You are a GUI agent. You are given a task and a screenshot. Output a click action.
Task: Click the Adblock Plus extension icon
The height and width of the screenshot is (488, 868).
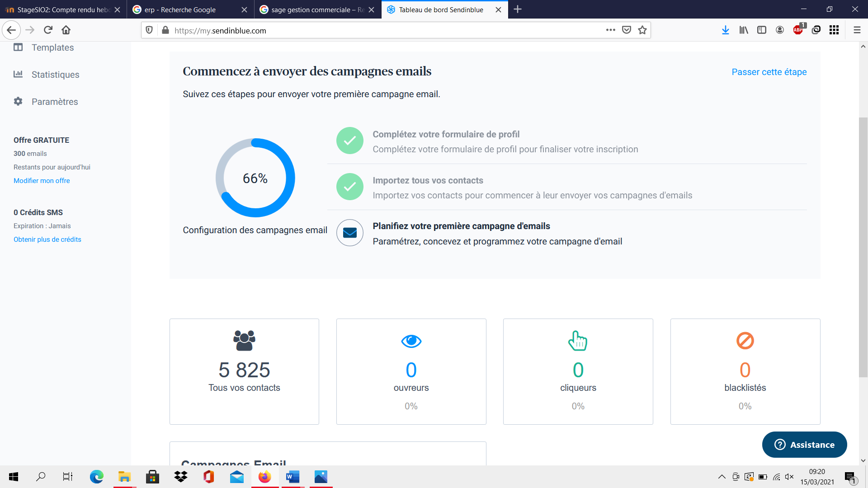coord(798,30)
